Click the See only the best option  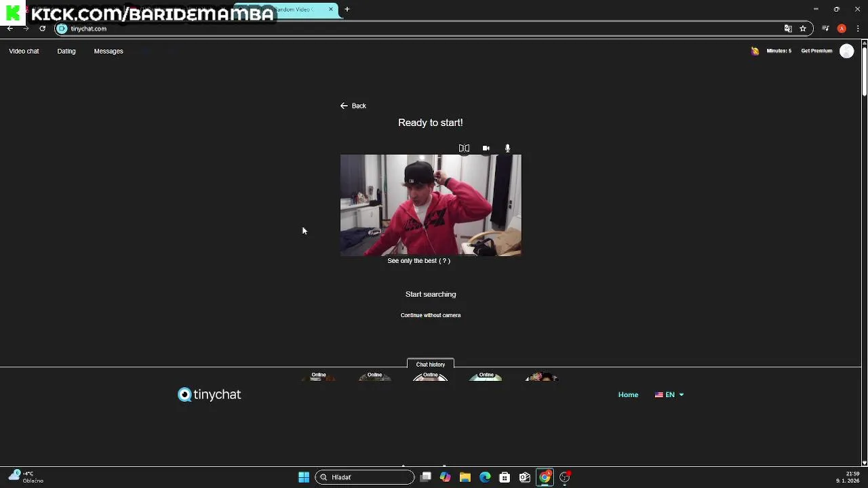click(418, 261)
